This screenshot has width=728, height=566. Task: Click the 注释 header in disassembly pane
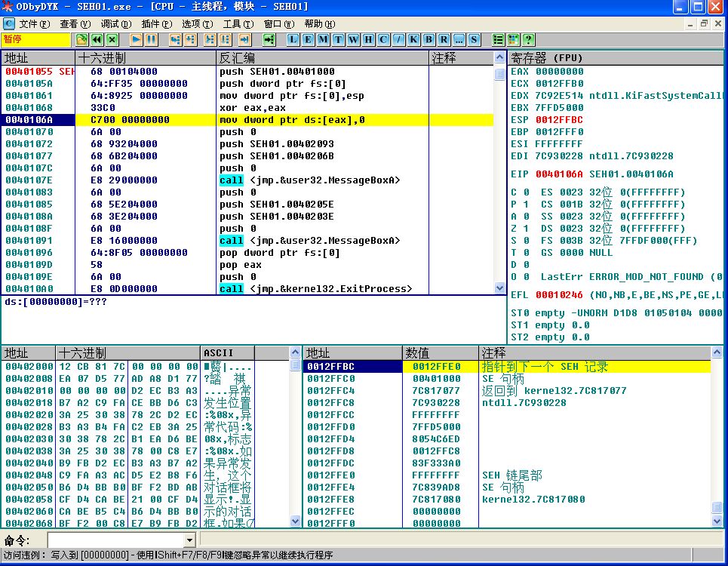462,57
